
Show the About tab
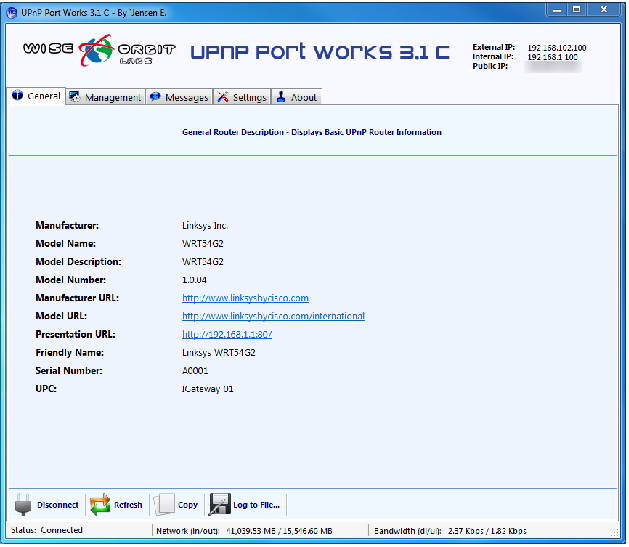pos(296,97)
